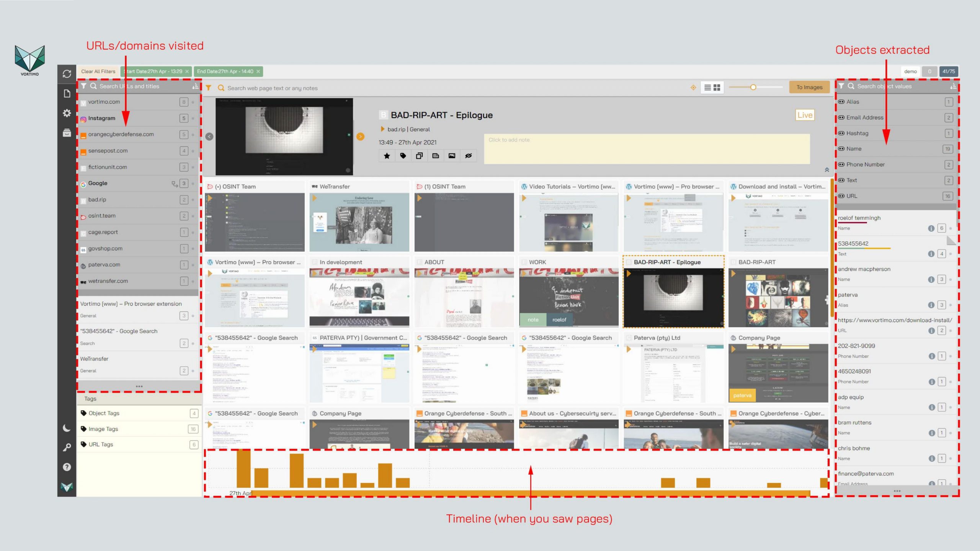Remove the End Date filter chip

[258, 72]
